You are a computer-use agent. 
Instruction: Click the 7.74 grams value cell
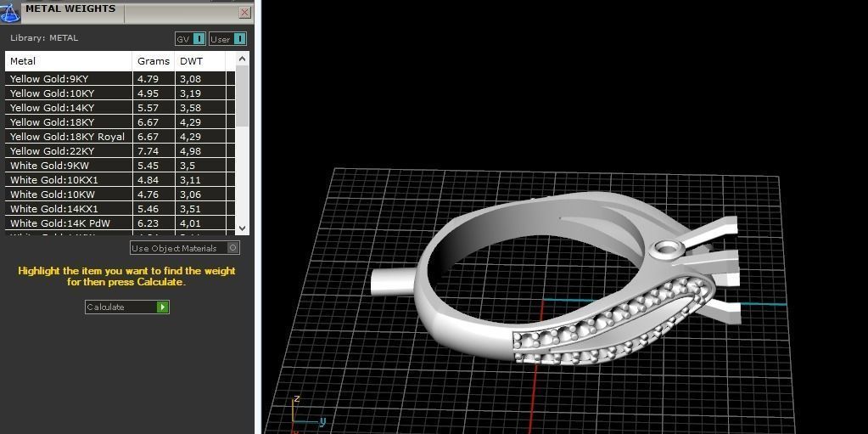(154, 151)
